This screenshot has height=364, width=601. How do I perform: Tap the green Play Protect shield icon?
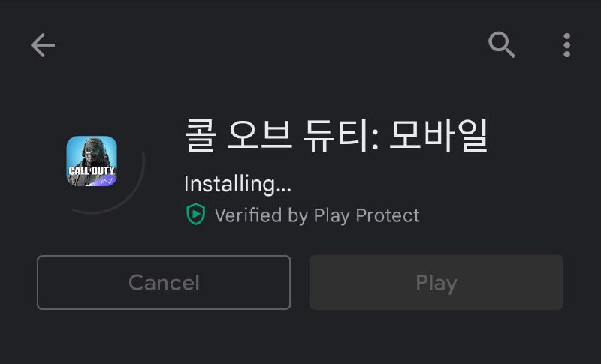tap(196, 214)
